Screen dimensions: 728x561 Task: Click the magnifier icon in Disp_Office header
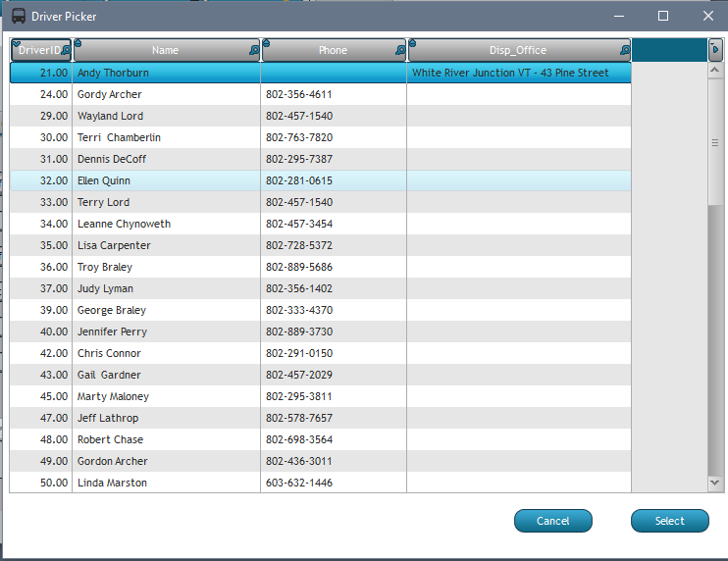pyautogui.click(x=625, y=50)
